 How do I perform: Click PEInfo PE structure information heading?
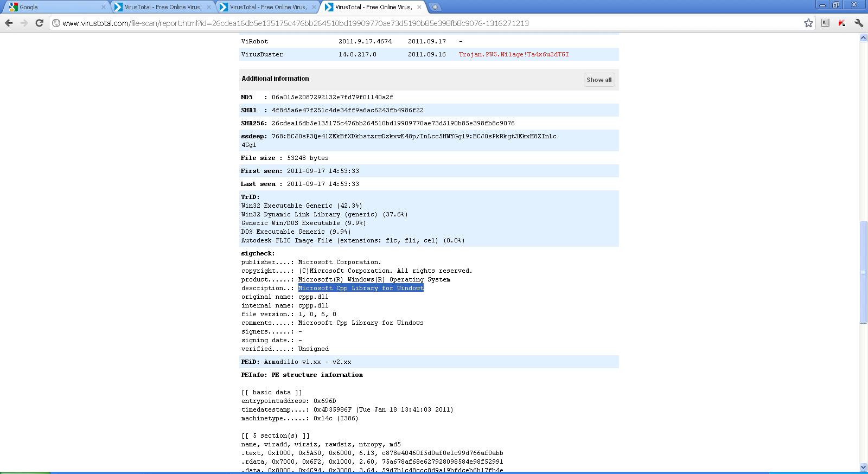coord(302,375)
